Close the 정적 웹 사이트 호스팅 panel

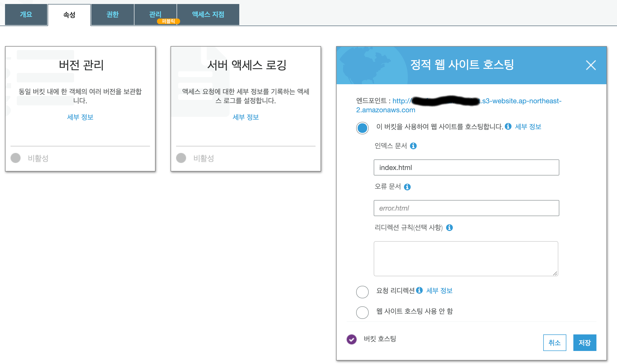pyautogui.click(x=591, y=65)
